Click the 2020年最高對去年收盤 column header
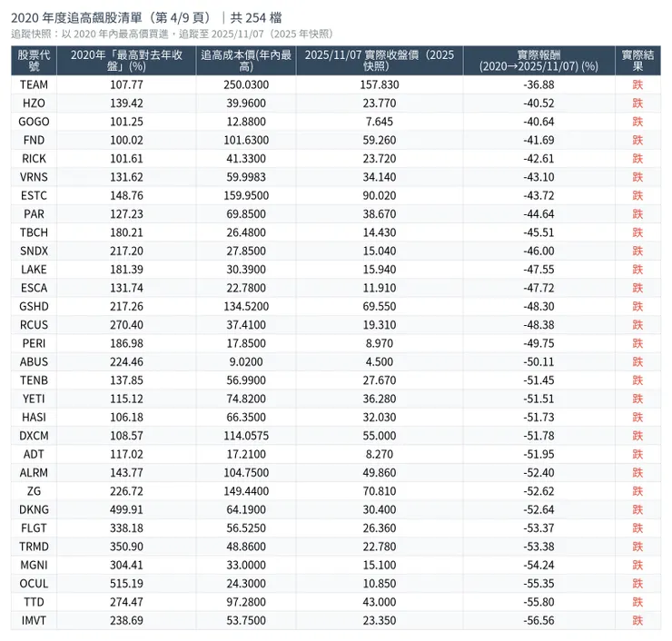 (126, 61)
